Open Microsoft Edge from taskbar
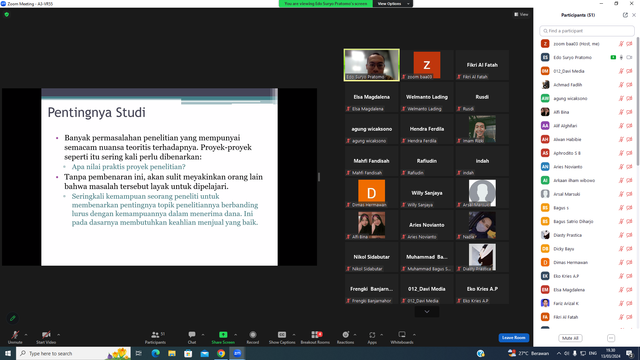 [156, 353]
